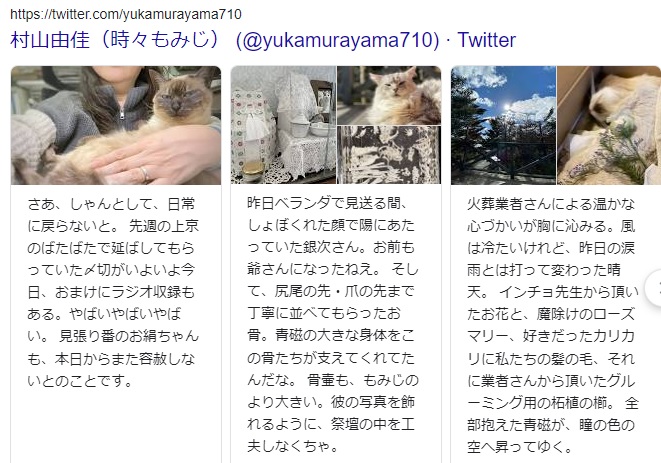The height and width of the screenshot is (463, 661).
Task: Click the carousel next arrow at right edge
Action: (656, 288)
